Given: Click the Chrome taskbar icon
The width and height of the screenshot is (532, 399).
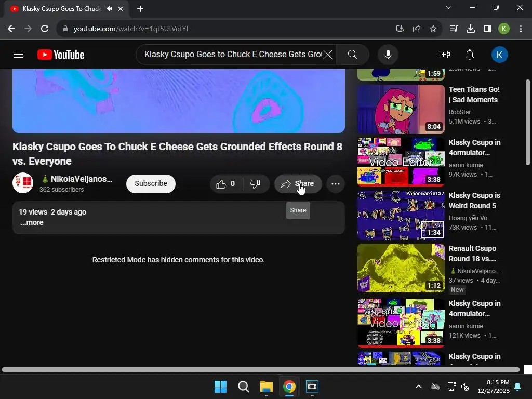Looking at the screenshot, I should tap(289, 387).
